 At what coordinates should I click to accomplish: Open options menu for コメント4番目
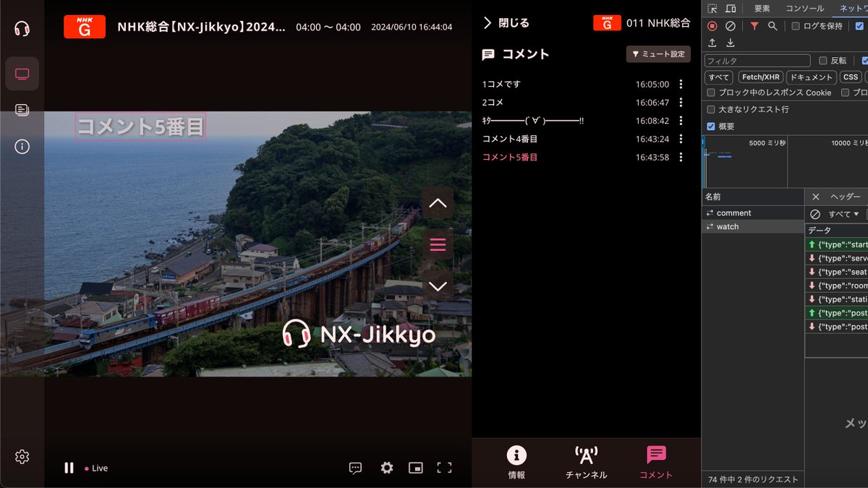681,139
